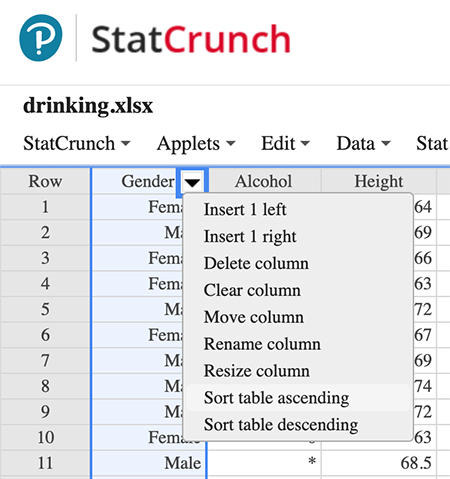Viewport: 450px width, 479px height.
Task: Click the Pearson logo icon
Action: [x=41, y=38]
